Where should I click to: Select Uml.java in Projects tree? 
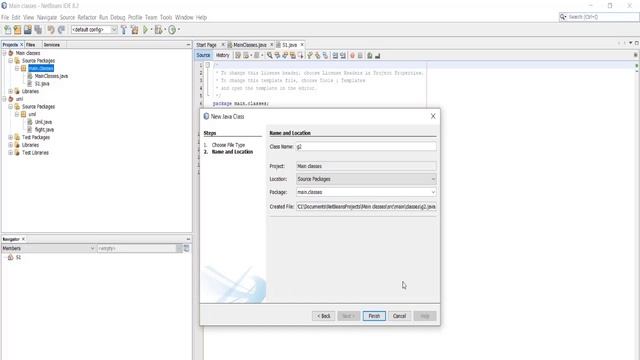[x=43, y=122]
